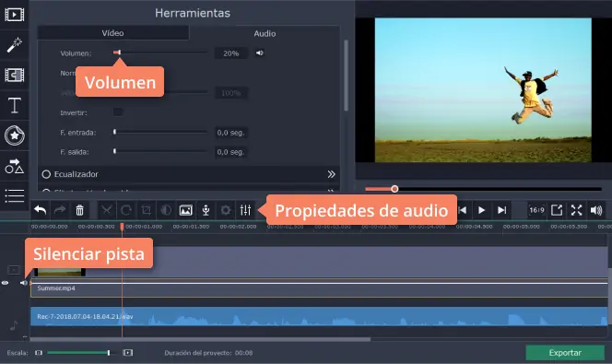Open the image overlay picture icon
The height and width of the screenshot is (364, 612).
click(x=186, y=210)
